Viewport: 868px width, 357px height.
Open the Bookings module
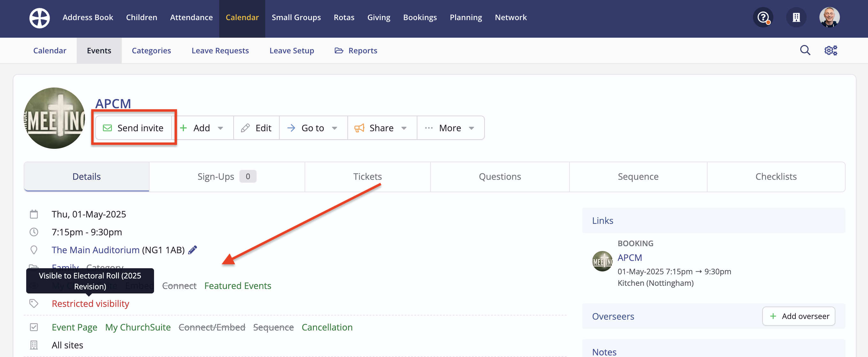pyautogui.click(x=420, y=18)
